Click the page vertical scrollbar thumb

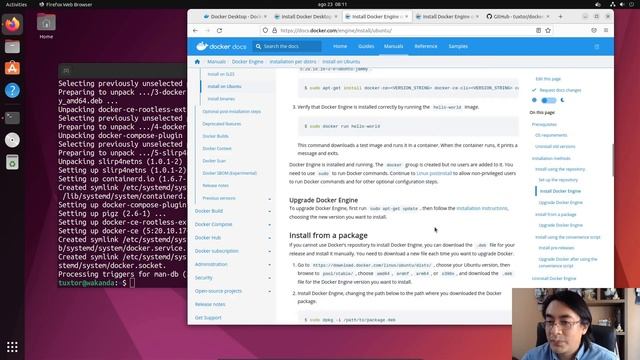click(613, 160)
